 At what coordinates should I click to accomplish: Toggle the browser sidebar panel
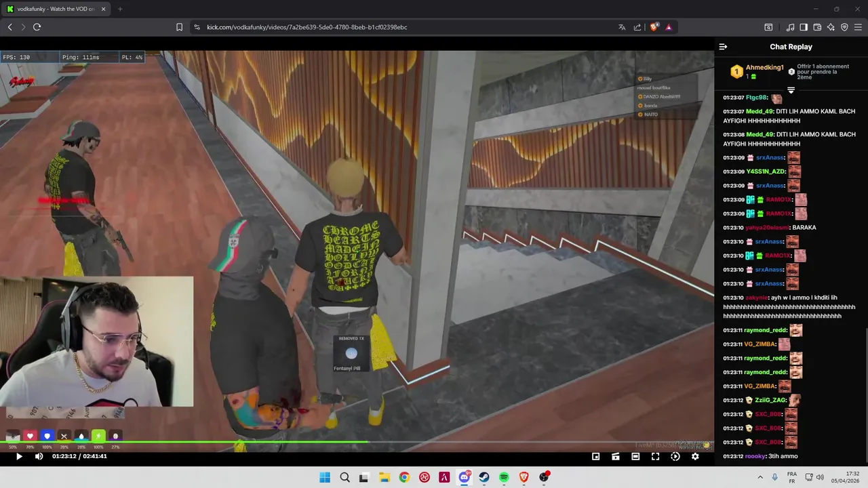804,27
